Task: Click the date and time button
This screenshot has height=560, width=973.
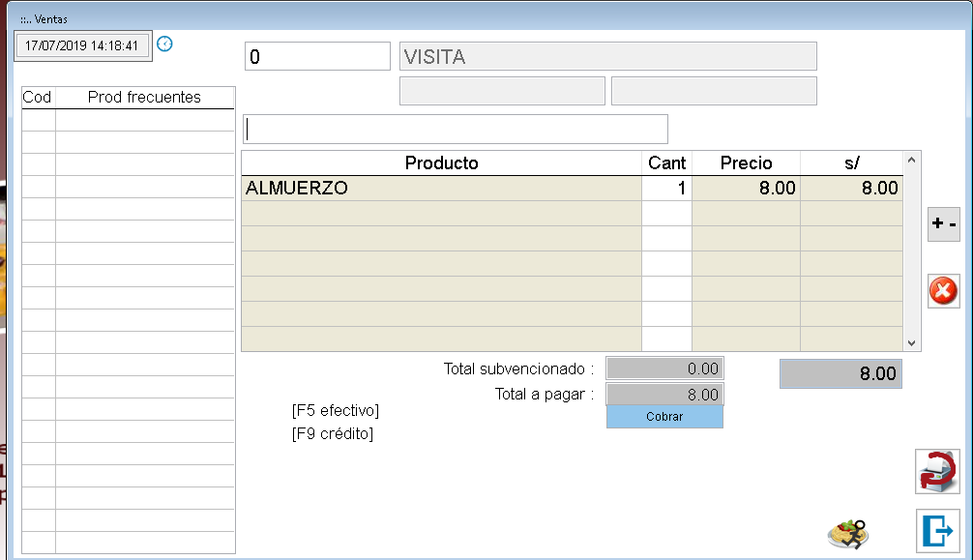Action: click(x=82, y=45)
